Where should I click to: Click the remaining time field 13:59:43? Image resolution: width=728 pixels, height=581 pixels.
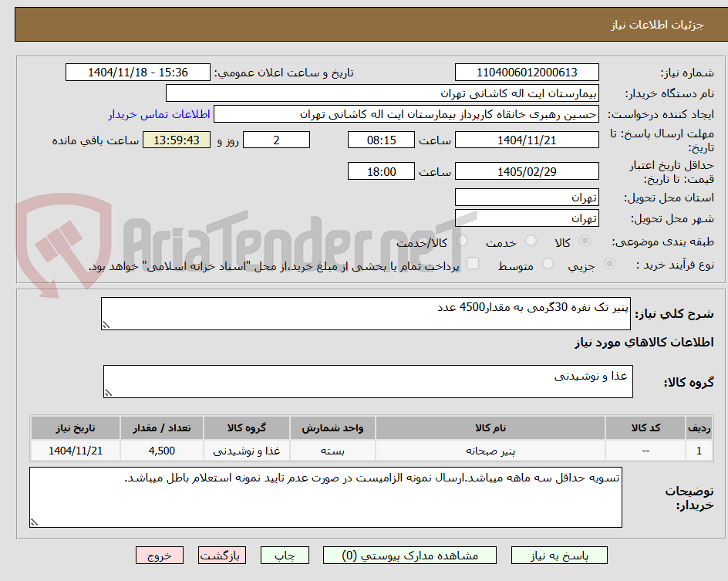tap(177, 140)
